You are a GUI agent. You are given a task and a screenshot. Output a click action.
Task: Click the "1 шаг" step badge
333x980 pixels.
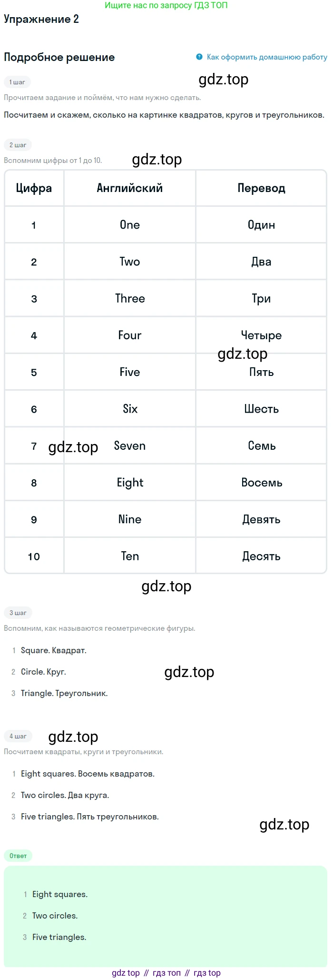point(17,82)
